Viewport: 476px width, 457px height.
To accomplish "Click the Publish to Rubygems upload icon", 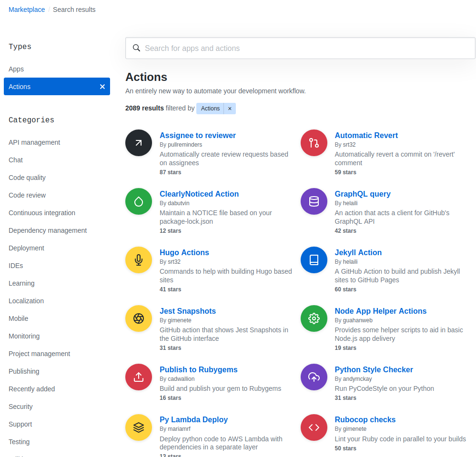I will pos(138,377).
